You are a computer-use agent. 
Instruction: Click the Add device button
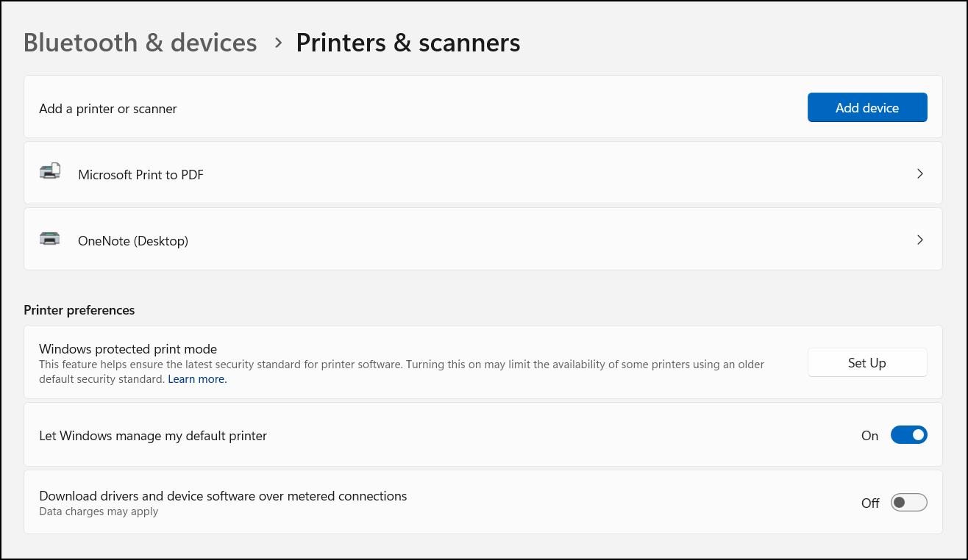pyautogui.click(x=867, y=107)
